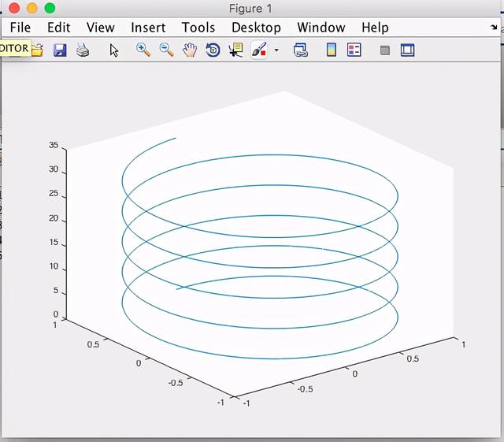
Task: Click the Hide Plot Tools icon
Action: pyautogui.click(x=385, y=50)
